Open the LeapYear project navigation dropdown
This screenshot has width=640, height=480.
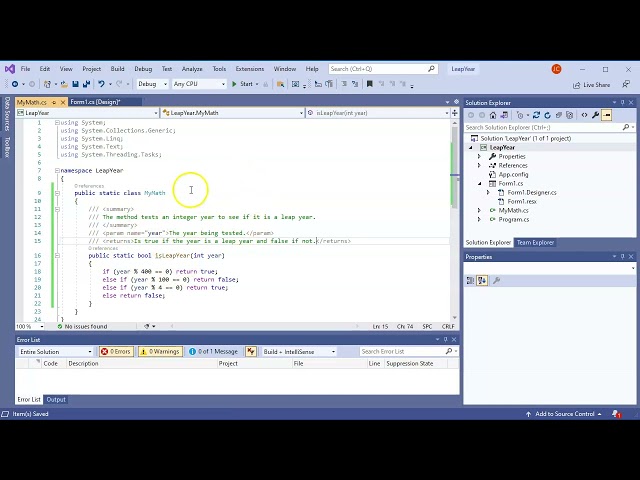click(87, 113)
